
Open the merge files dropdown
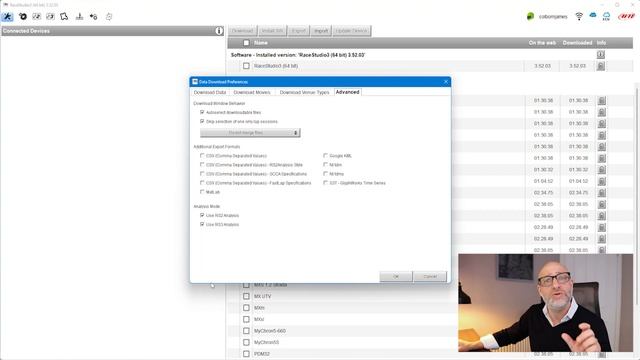click(250, 133)
